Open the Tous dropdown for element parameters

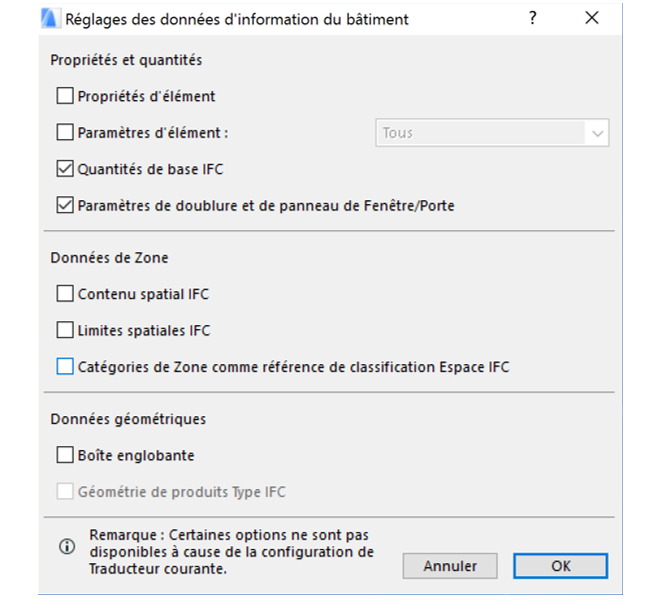tap(492, 133)
